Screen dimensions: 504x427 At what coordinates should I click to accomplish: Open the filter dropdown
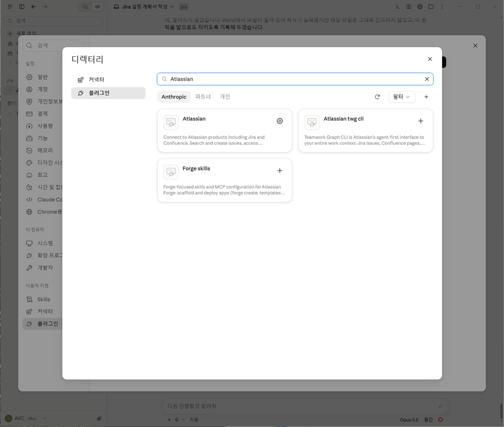(x=402, y=97)
